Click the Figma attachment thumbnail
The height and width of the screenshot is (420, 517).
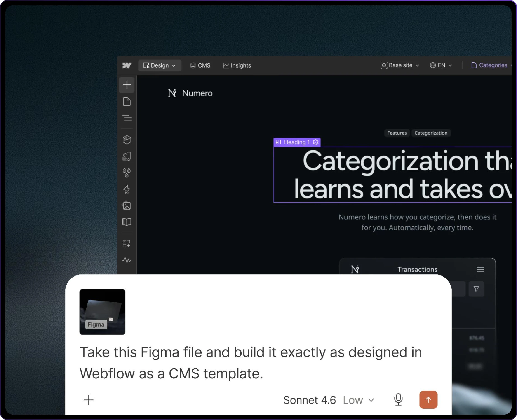[102, 312]
